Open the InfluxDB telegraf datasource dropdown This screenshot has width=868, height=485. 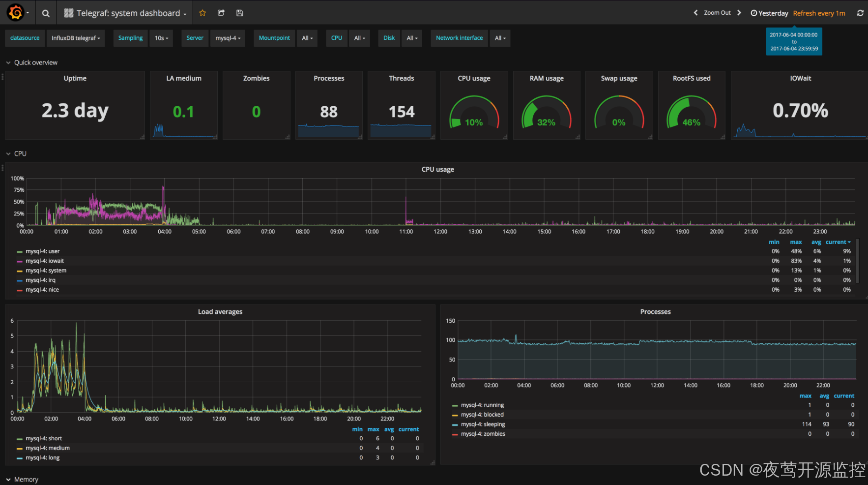(x=76, y=38)
